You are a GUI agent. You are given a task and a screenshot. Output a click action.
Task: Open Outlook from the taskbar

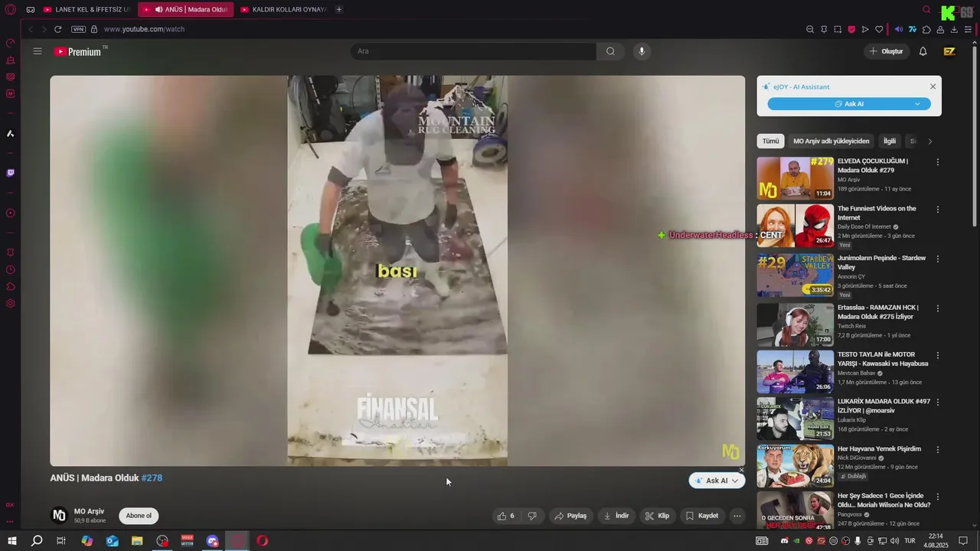point(113,541)
